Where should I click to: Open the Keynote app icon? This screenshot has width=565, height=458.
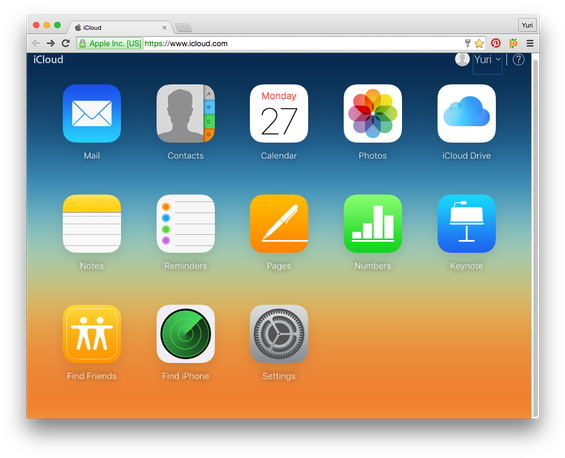point(466,224)
